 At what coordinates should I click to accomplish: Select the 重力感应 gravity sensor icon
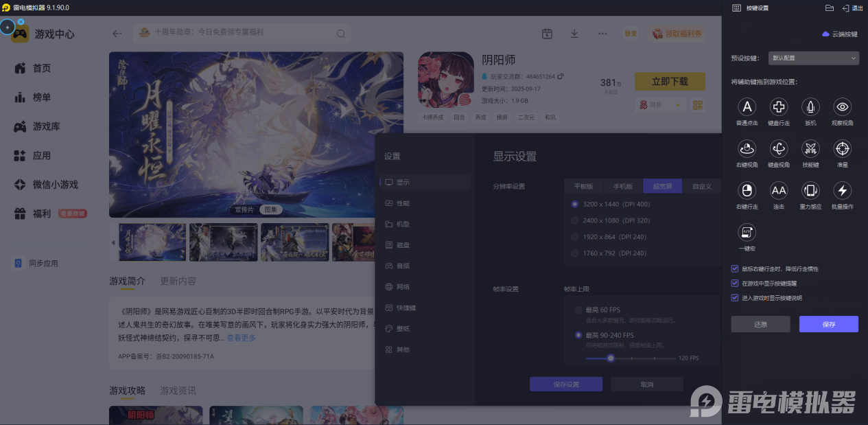(x=811, y=190)
